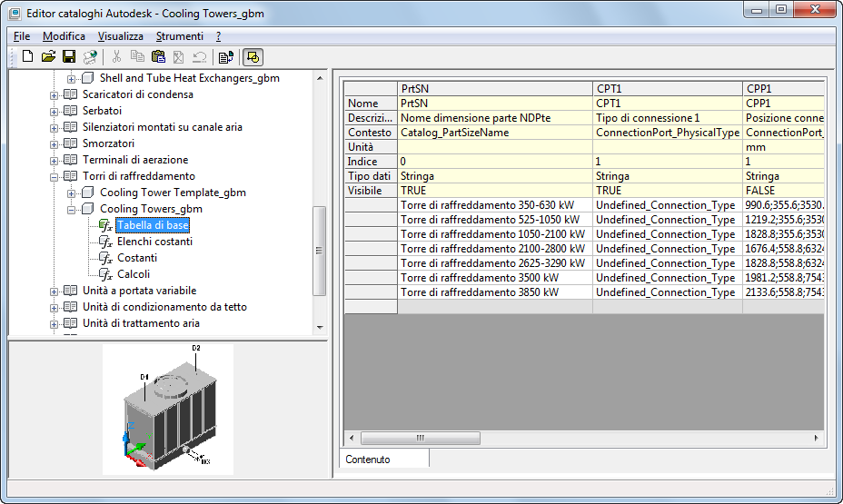Expand the Scaricatori di condensa chapter
The width and height of the screenshot is (843, 504).
pyautogui.click(x=54, y=95)
